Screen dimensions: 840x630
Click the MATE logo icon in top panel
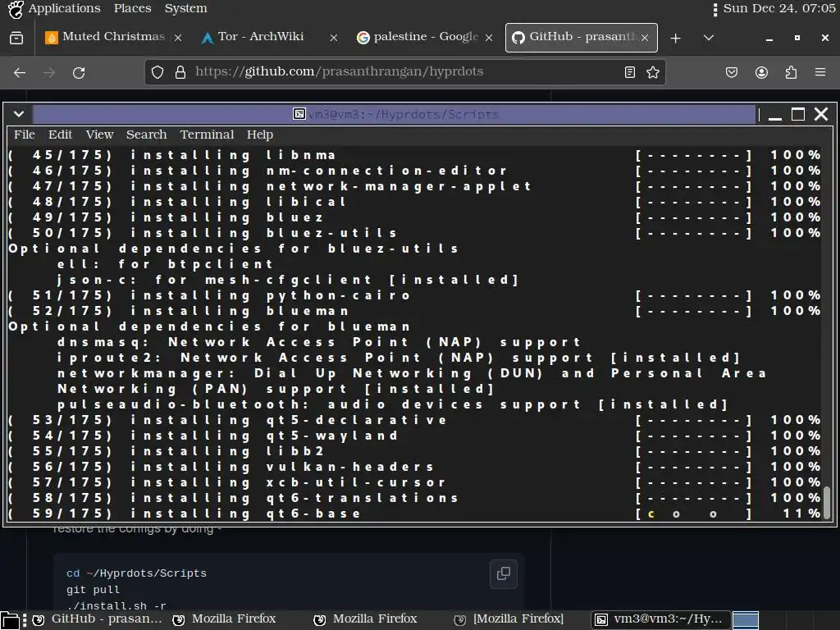16,8
